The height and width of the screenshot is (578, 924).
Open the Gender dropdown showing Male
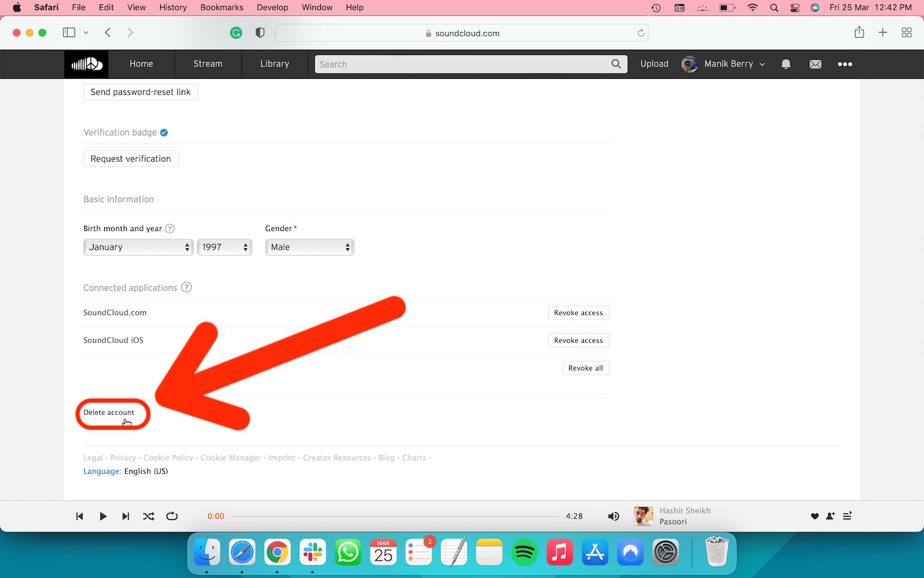point(309,247)
